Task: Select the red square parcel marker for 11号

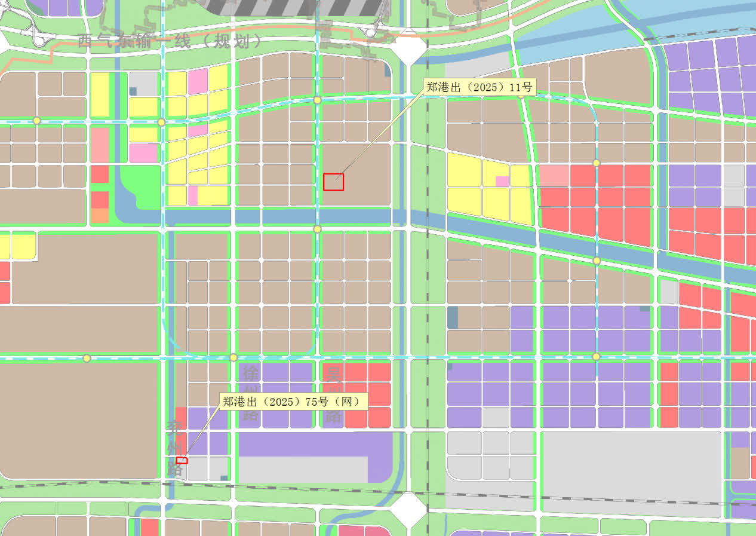Action: click(333, 182)
